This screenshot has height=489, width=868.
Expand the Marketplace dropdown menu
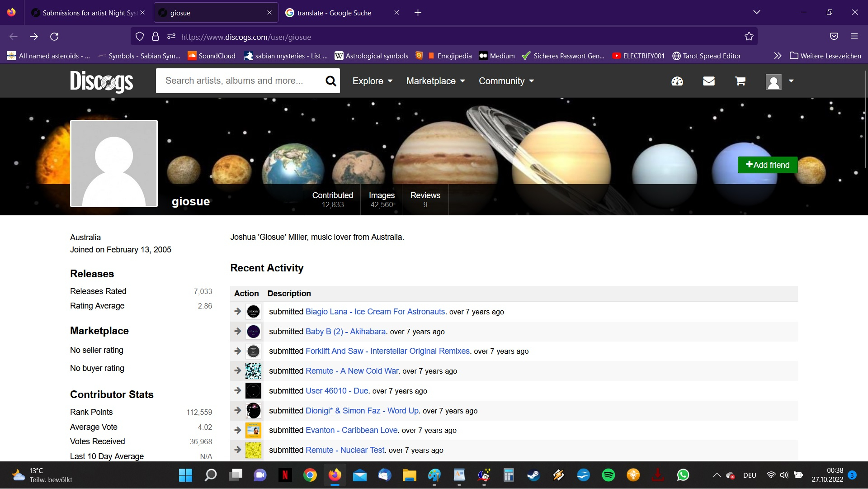point(435,81)
